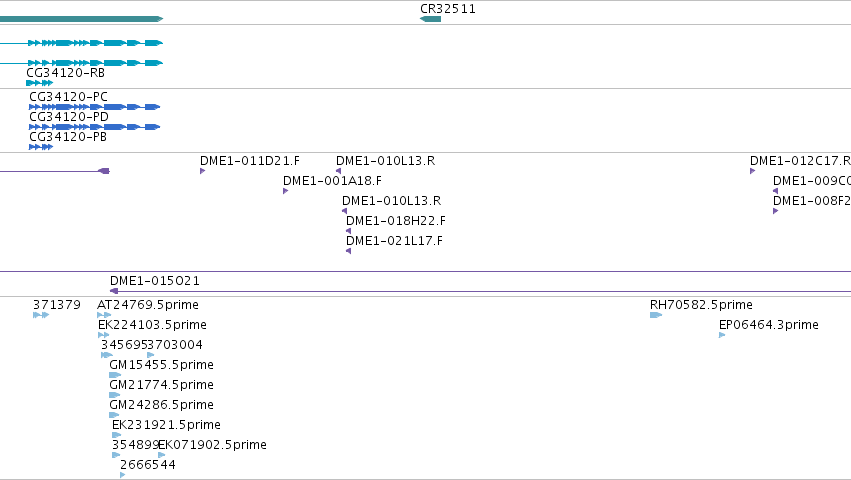Viewport: 851px width, 480px height.
Task: Click the AT24769.5prime label
Action: click(x=148, y=305)
